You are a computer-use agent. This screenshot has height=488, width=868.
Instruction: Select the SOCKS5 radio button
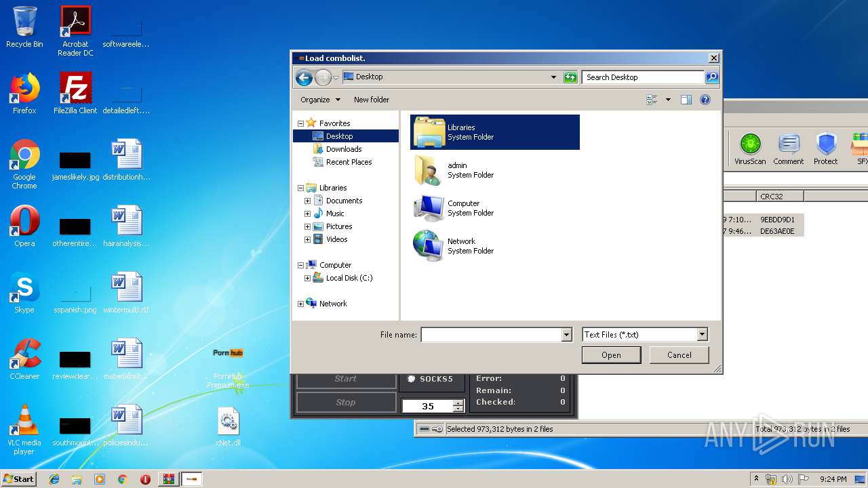tap(412, 379)
